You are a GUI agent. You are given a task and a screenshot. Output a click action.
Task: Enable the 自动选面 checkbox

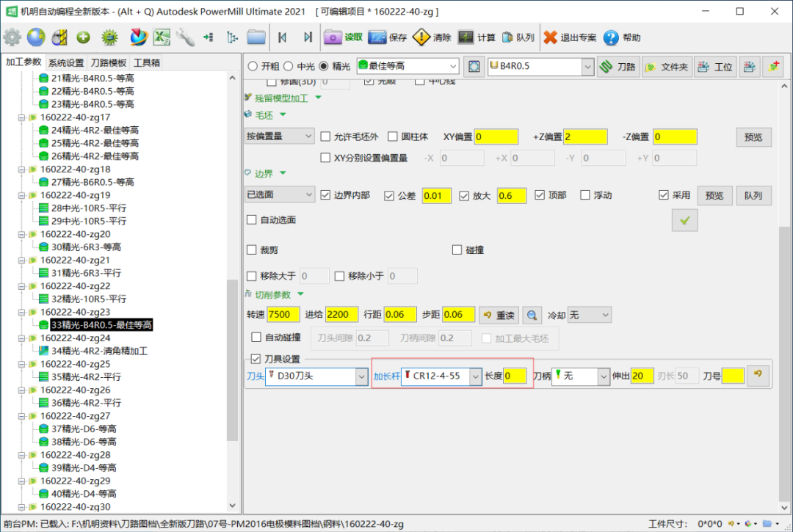tap(252, 219)
